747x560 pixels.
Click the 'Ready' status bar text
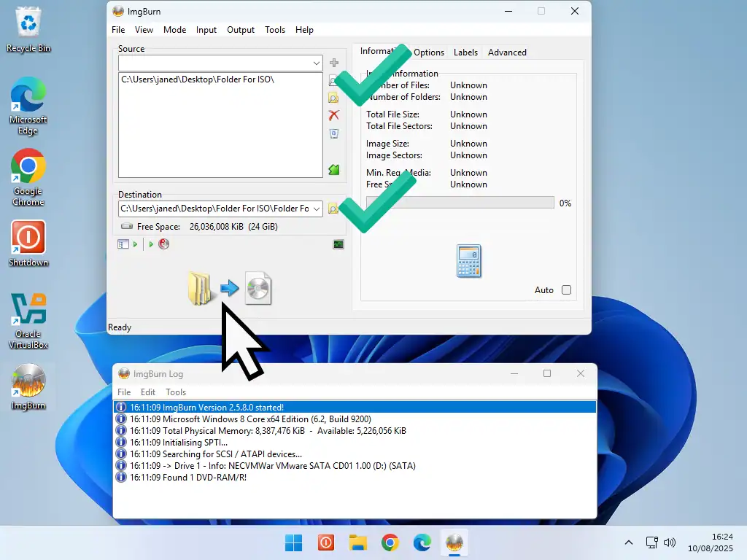pos(120,327)
